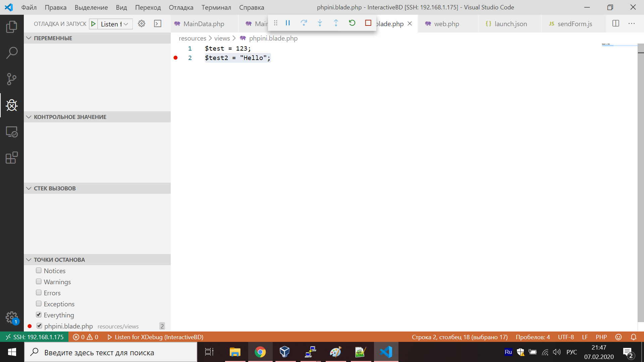Start debugging with the green play button
This screenshot has width=644, height=362.
pos(94,24)
